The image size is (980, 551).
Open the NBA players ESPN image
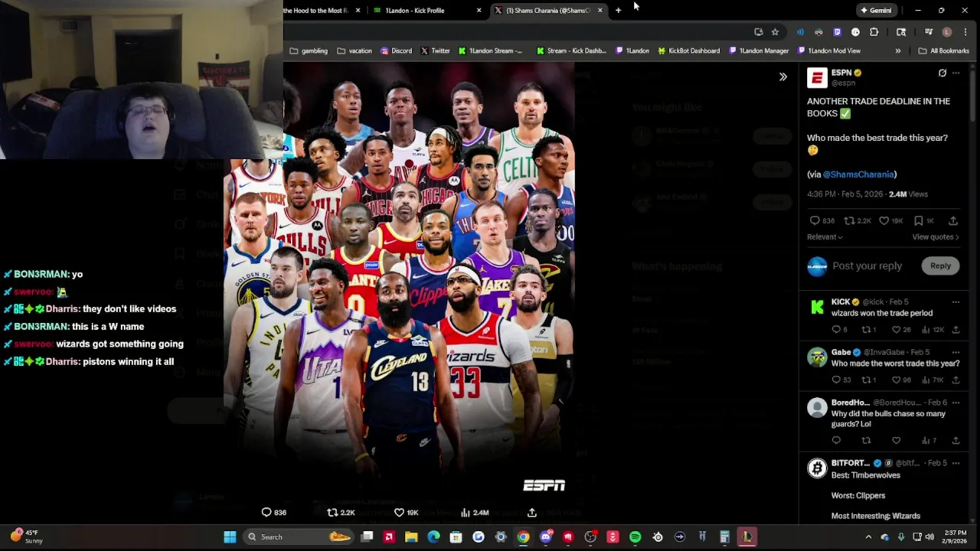tap(399, 279)
